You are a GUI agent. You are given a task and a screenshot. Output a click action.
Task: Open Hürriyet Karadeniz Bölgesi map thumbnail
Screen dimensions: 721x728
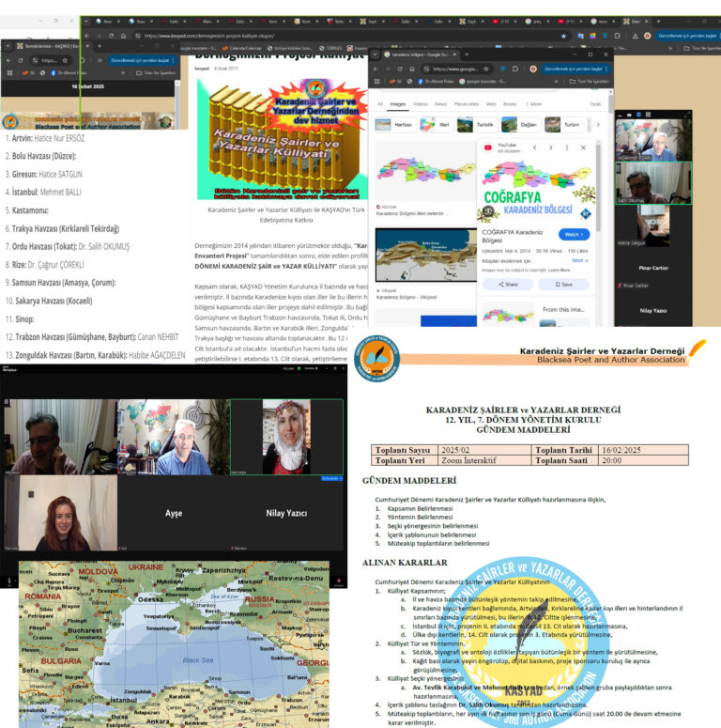426,171
